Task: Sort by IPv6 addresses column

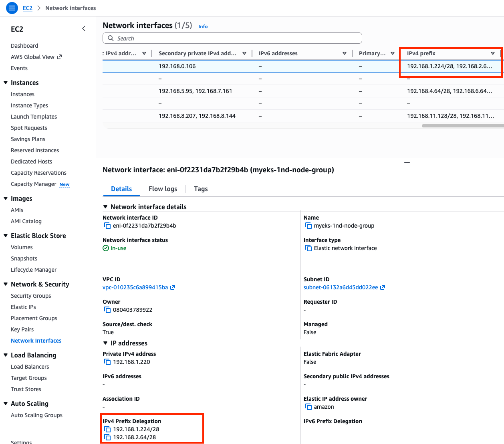Action: pyautogui.click(x=344, y=53)
